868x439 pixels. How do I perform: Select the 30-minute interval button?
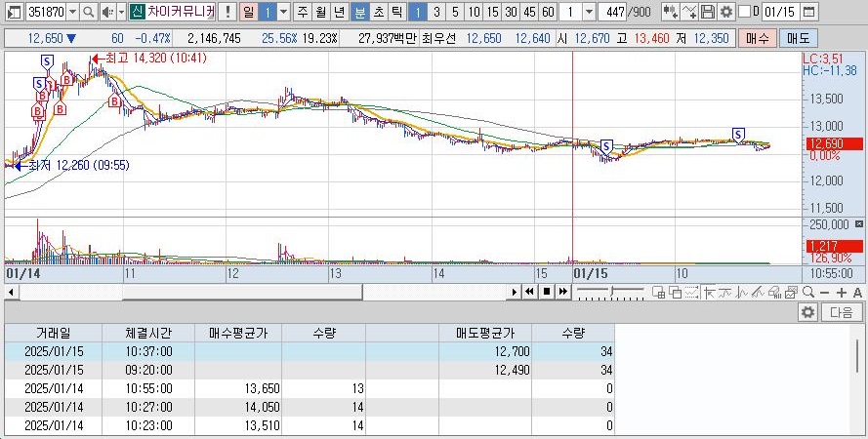tap(512, 12)
